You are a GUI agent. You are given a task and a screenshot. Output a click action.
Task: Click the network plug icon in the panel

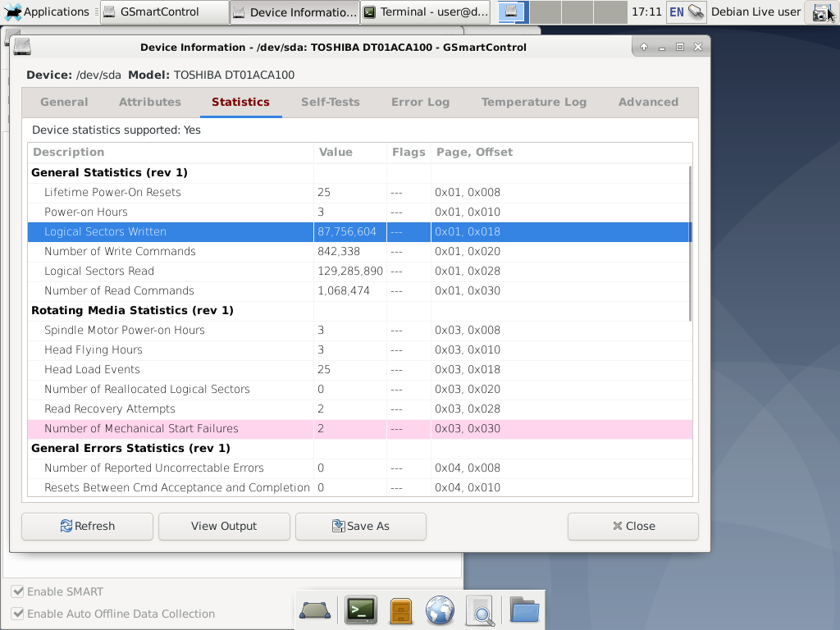click(696, 11)
